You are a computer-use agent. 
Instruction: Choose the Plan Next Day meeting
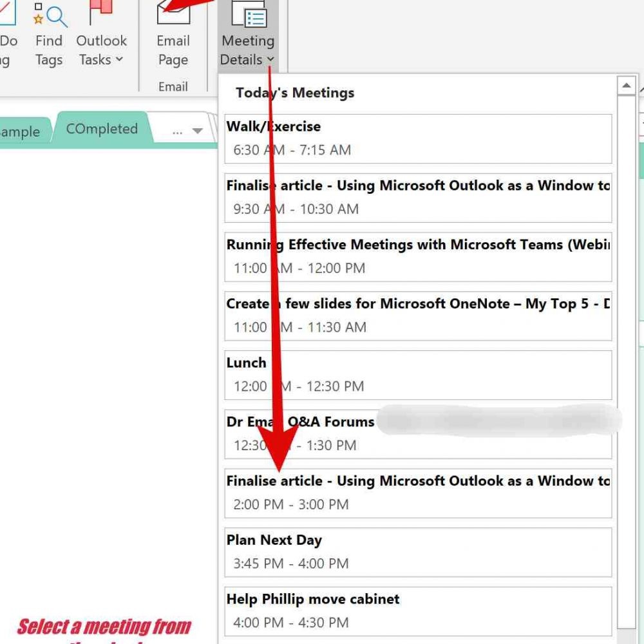pyautogui.click(x=418, y=553)
